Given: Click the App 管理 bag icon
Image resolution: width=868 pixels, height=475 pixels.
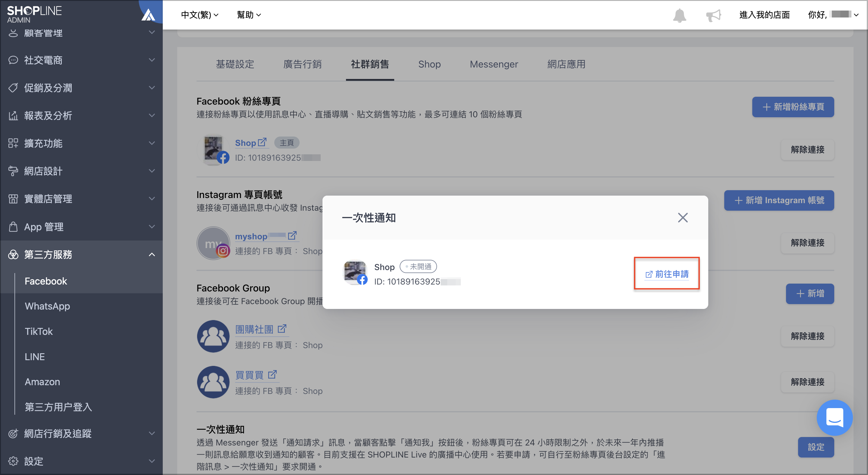Looking at the screenshot, I should [x=13, y=227].
